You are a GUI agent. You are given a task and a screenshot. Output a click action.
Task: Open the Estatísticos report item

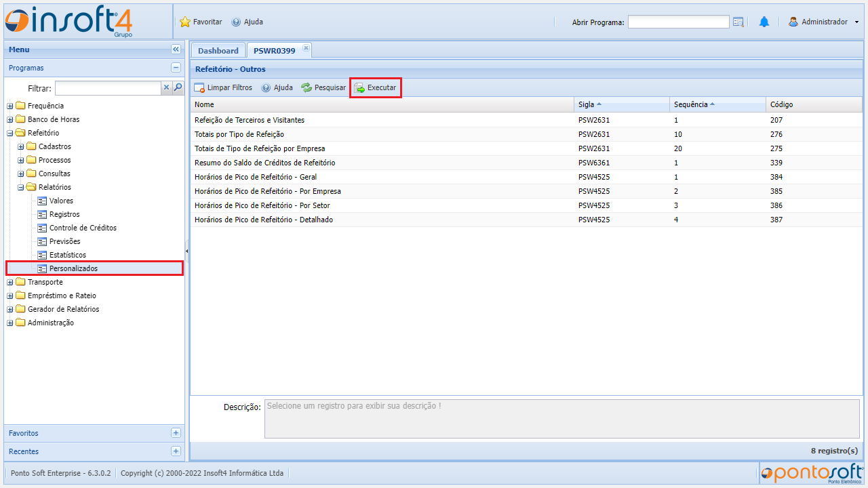[67, 255]
